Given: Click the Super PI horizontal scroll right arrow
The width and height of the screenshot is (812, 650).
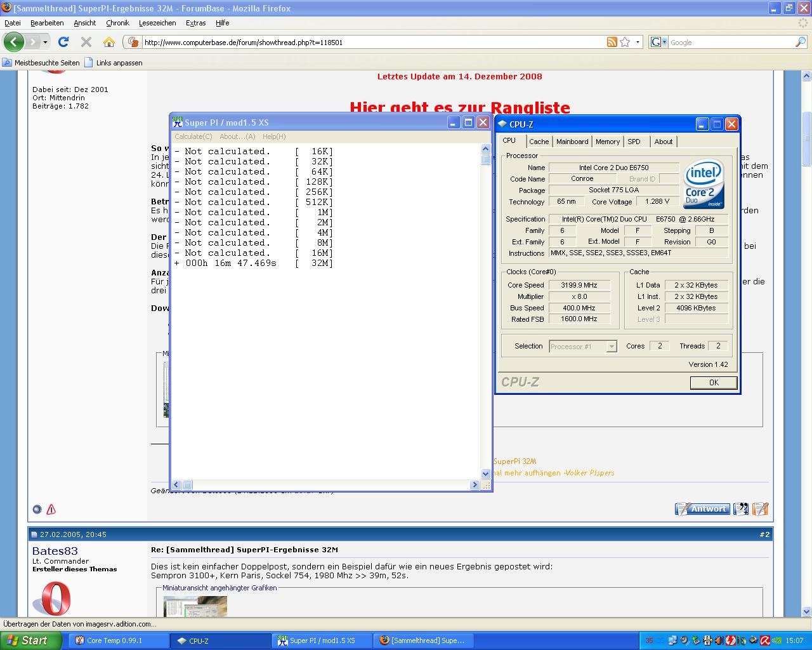Looking at the screenshot, I should click(x=475, y=485).
